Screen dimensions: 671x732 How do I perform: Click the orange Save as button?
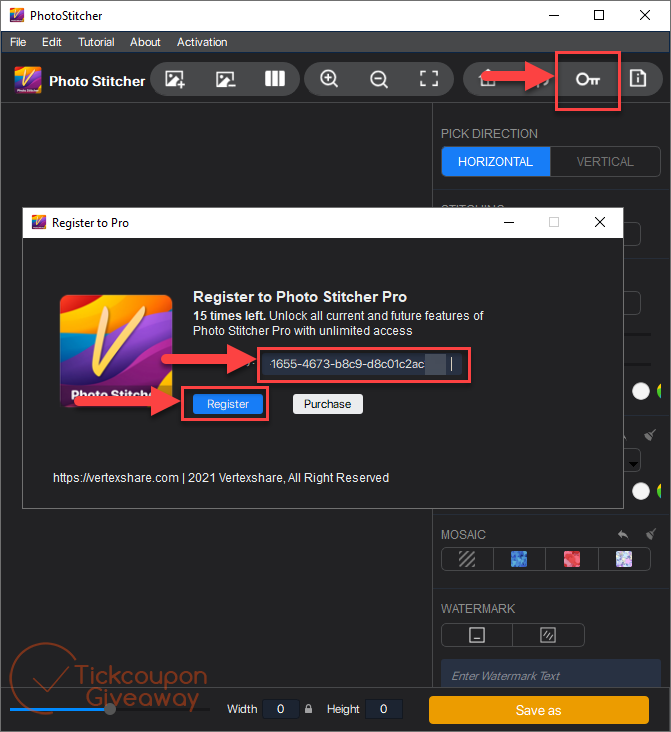coord(539,710)
